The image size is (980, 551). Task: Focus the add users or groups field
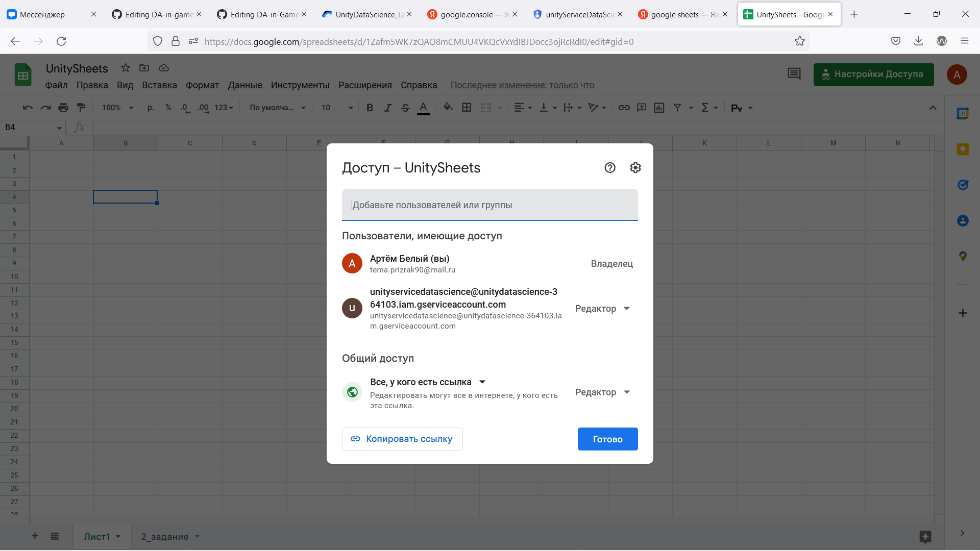tap(489, 205)
